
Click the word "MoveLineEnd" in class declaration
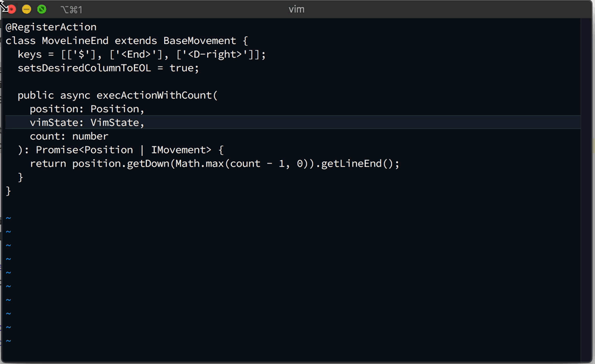tap(75, 41)
